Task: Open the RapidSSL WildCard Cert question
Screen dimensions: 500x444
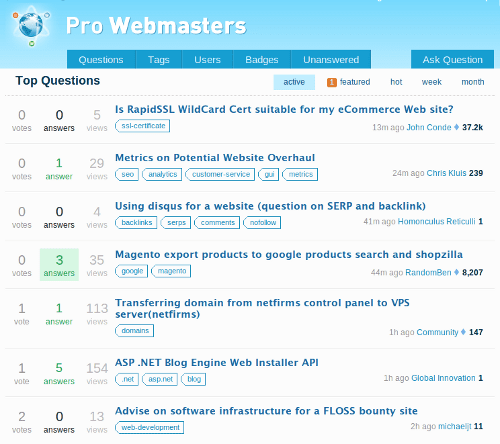Action: click(x=284, y=109)
